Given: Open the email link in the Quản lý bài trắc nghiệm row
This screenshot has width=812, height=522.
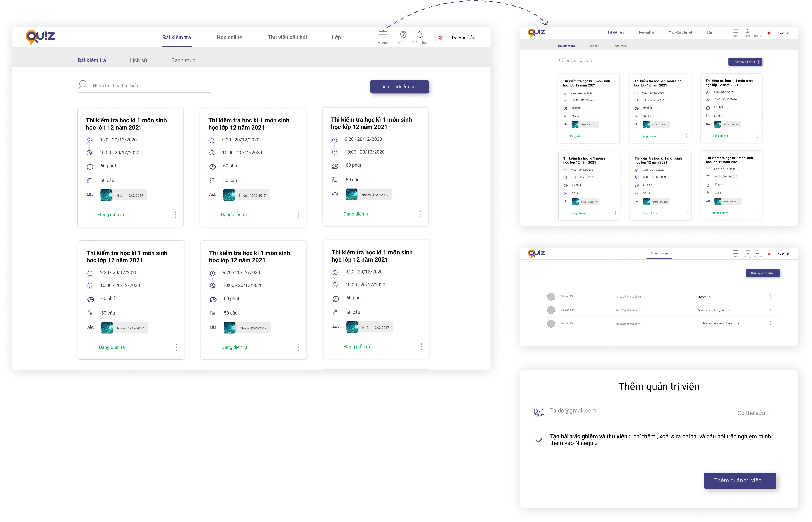Looking at the screenshot, I should tap(628, 310).
